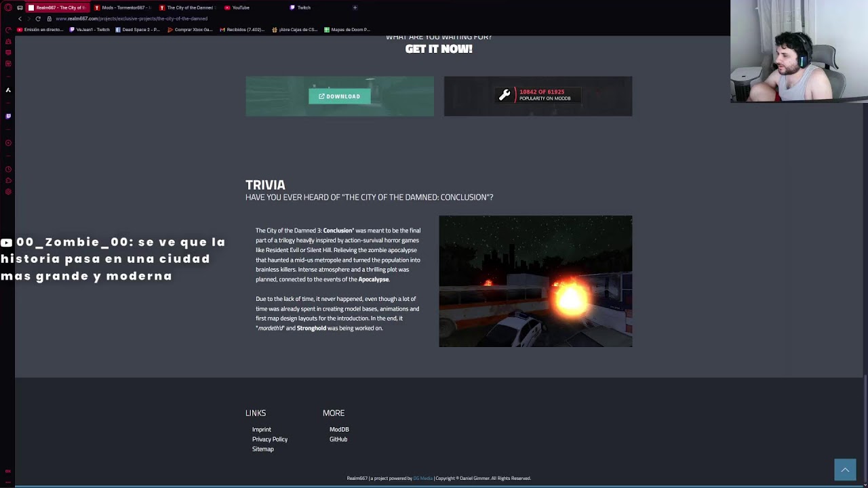The width and height of the screenshot is (868, 488).
Task: Select the Realm667 active tab
Action: pyautogui.click(x=58, y=7)
